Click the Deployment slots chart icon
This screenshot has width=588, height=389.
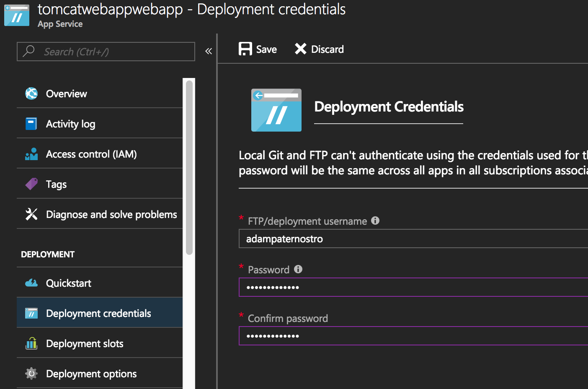31,343
